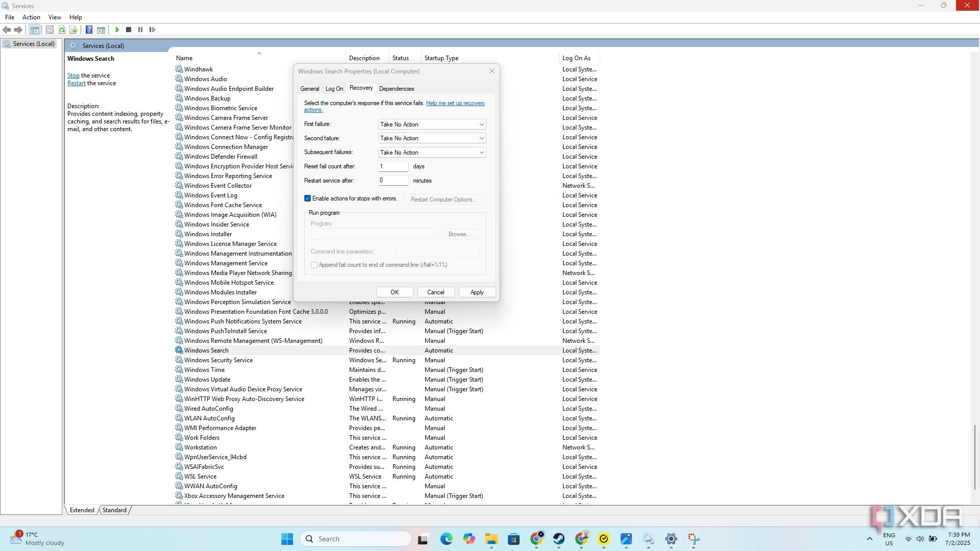Sort by the Description column header
Image resolution: width=980 pixels, height=551 pixels.
pos(367,58)
